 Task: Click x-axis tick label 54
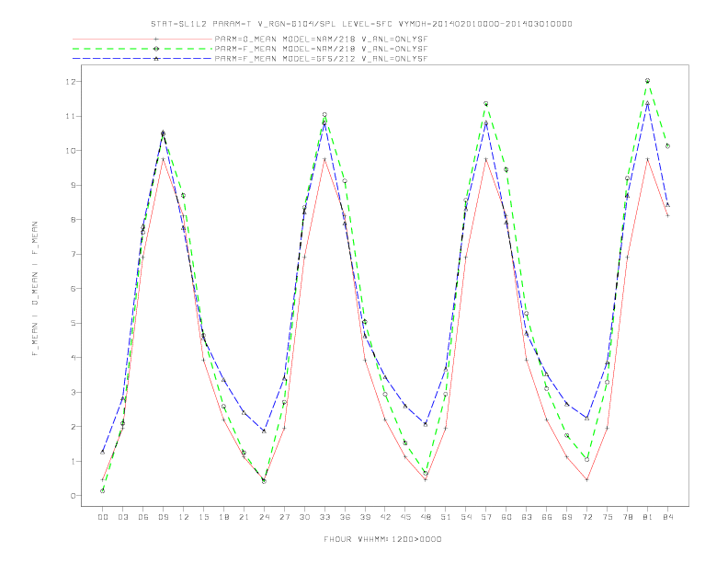466,517
